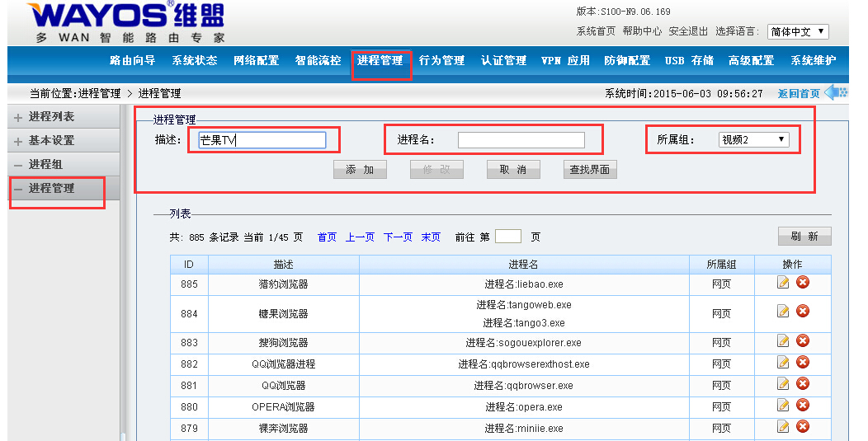Edit the 裸奔浏览器 row
The image size is (868, 441).
[x=783, y=427]
